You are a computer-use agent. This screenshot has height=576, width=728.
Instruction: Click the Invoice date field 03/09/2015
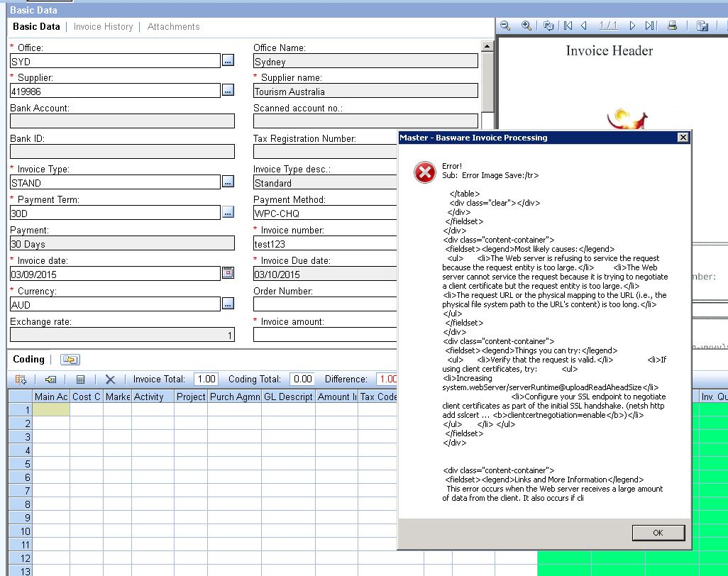115,273
